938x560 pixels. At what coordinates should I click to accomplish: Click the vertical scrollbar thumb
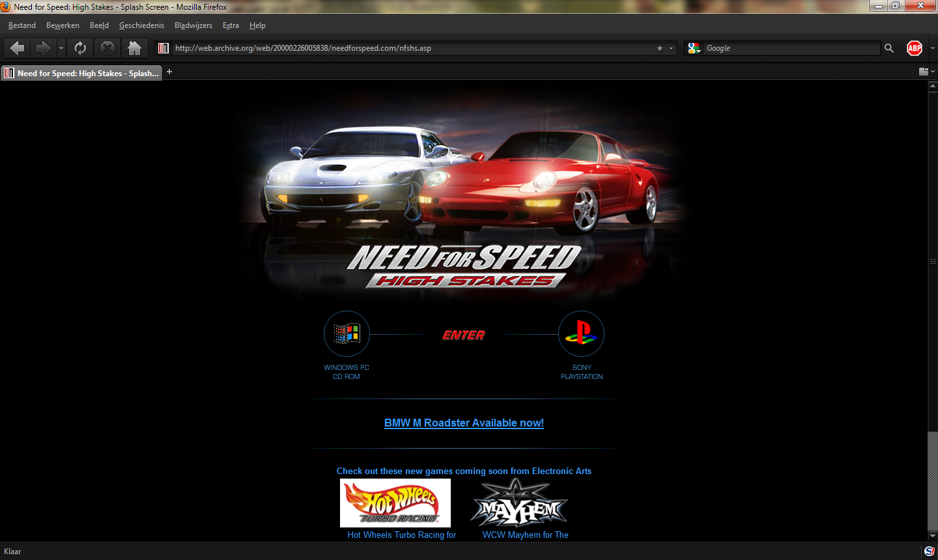coord(933,261)
